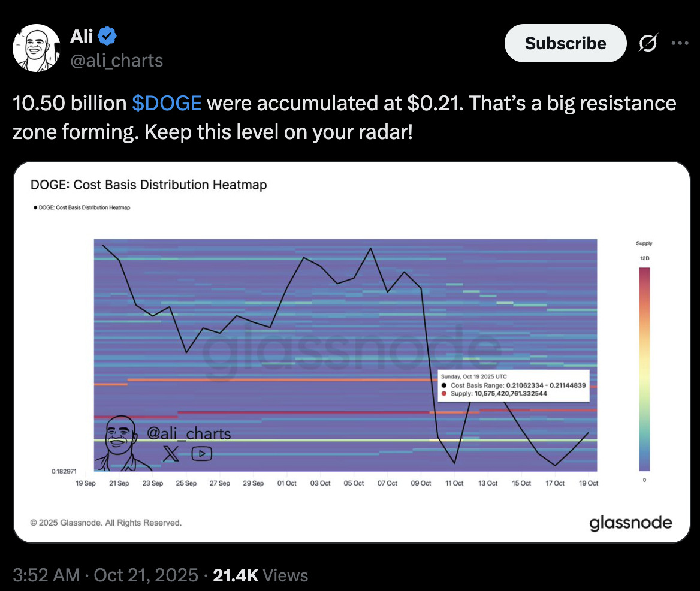Click the 21.4K Views count

[260, 576]
